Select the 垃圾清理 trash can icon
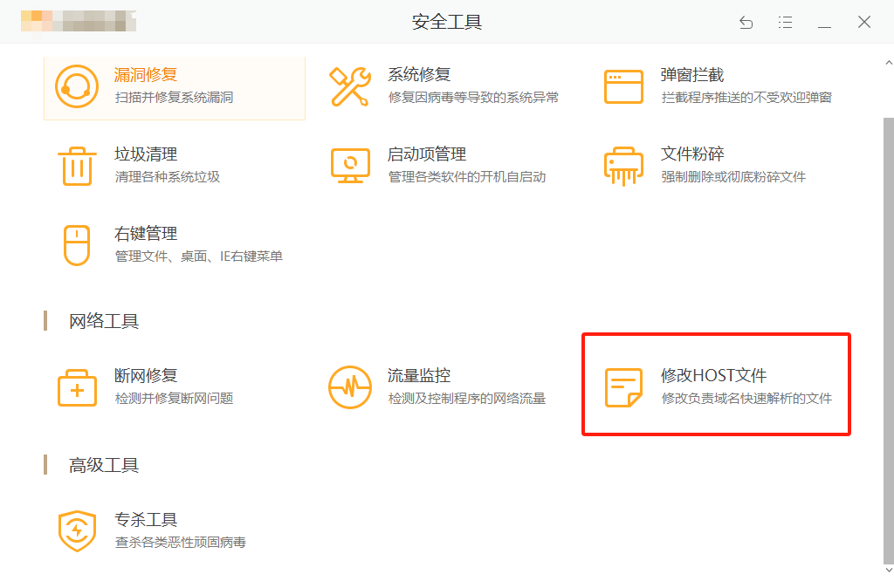 click(x=77, y=166)
